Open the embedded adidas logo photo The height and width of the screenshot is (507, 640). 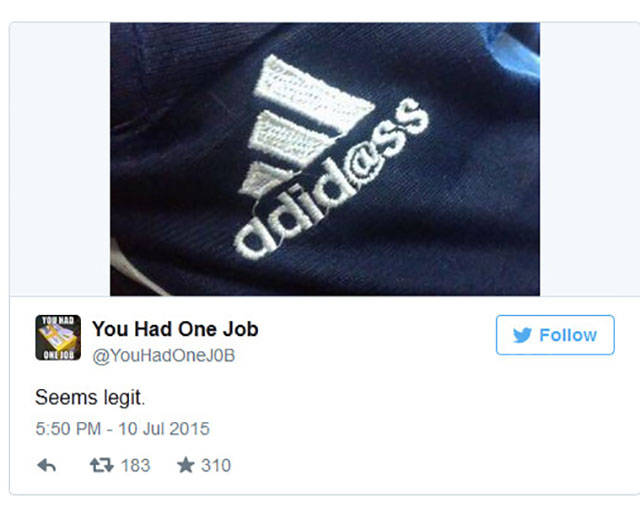(x=325, y=159)
